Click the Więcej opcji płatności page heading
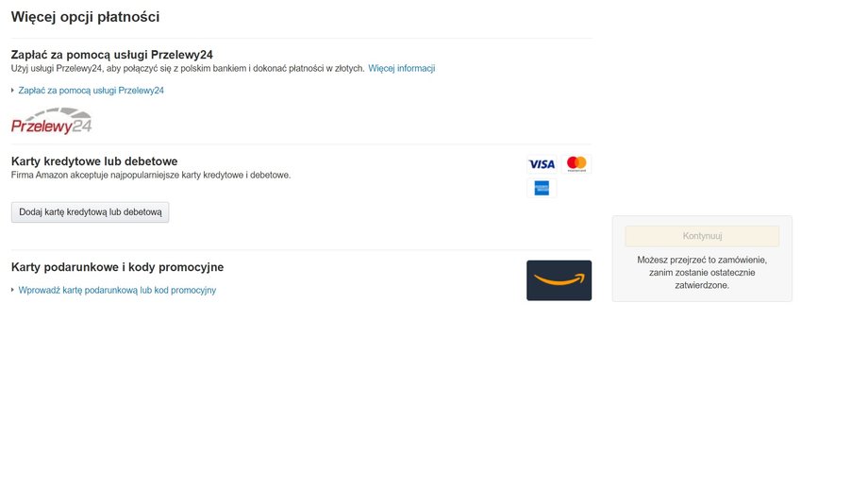 pos(85,17)
